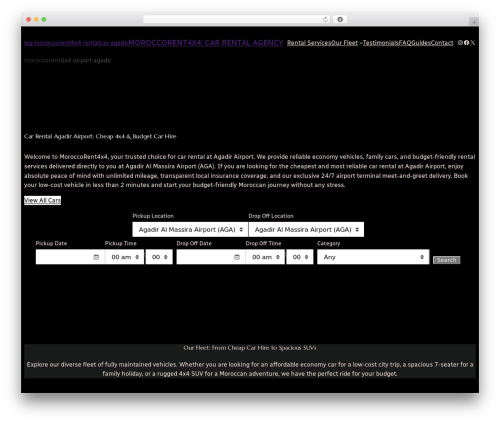Open Pickup Date calendar icon
500x423 pixels.
[x=96, y=257]
